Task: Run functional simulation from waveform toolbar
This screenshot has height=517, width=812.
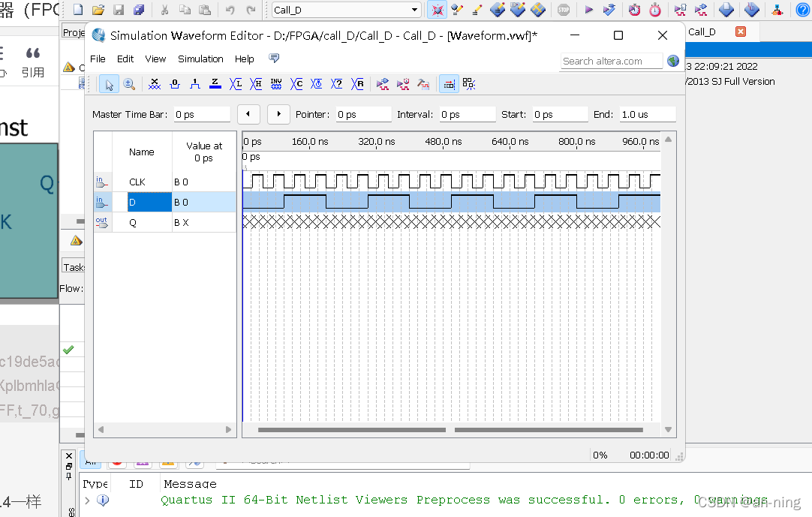Action: 383,85
